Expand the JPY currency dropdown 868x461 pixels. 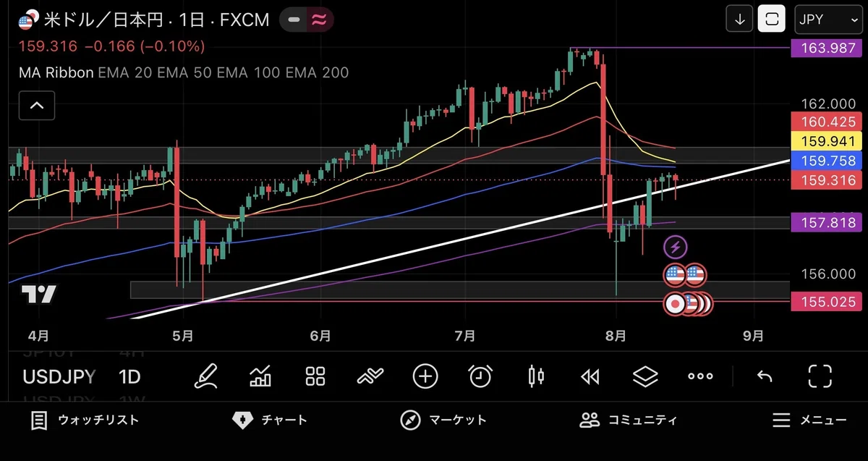827,20
